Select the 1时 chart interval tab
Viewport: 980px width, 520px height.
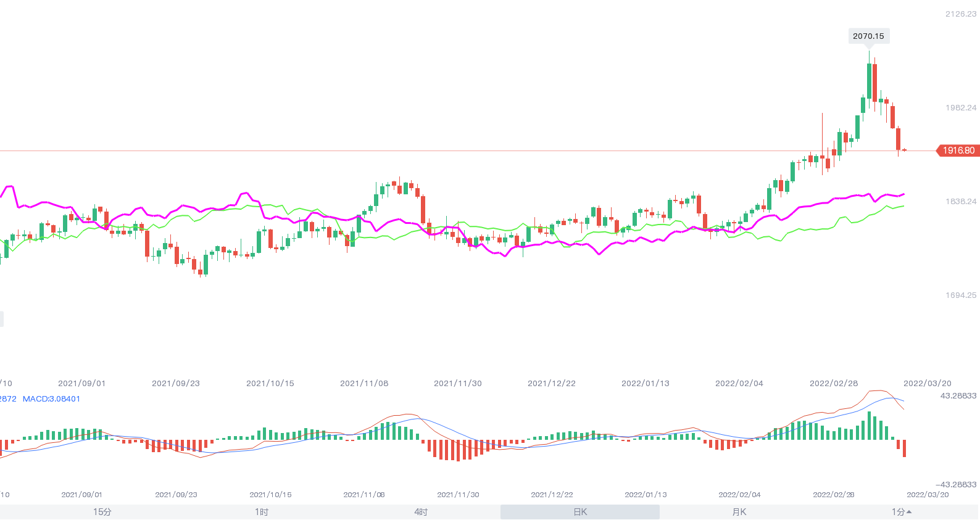[262, 512]
